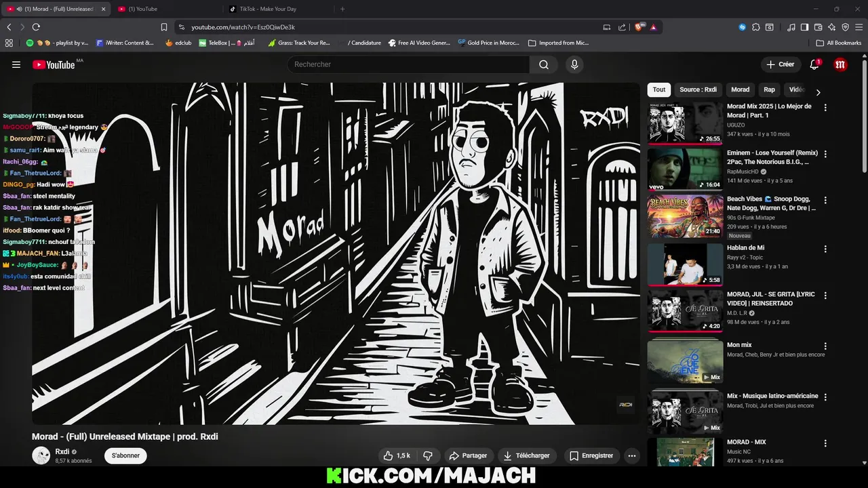Open the edclub bookmark
The width and height of the screenshot is (868, 488).
click(x=178, y=43)
